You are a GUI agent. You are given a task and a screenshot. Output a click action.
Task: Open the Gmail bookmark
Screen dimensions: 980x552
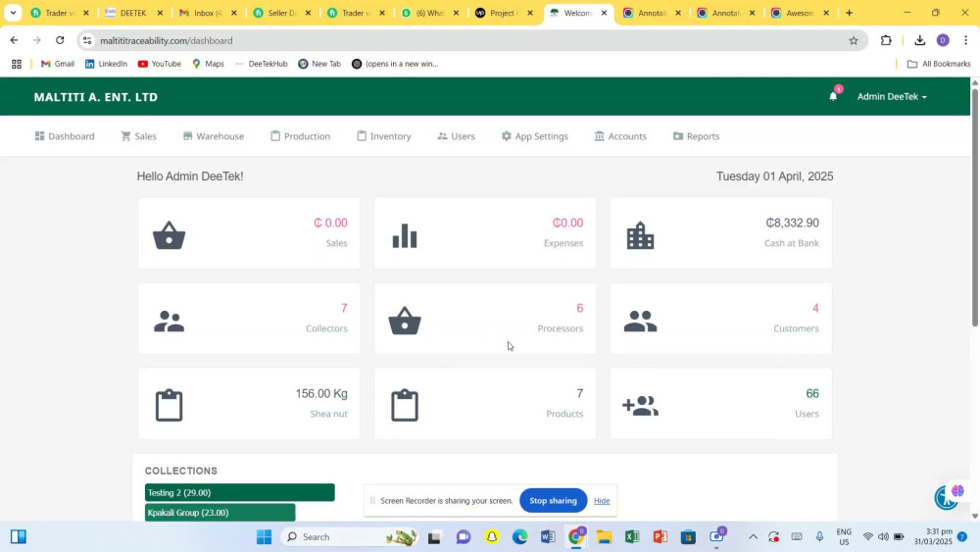pyautogui.click(x=58, y=64)
